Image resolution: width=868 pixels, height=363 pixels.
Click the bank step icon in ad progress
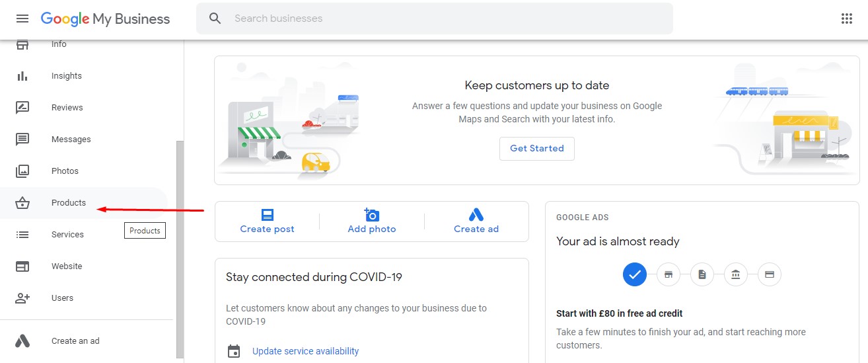(736, 274)
